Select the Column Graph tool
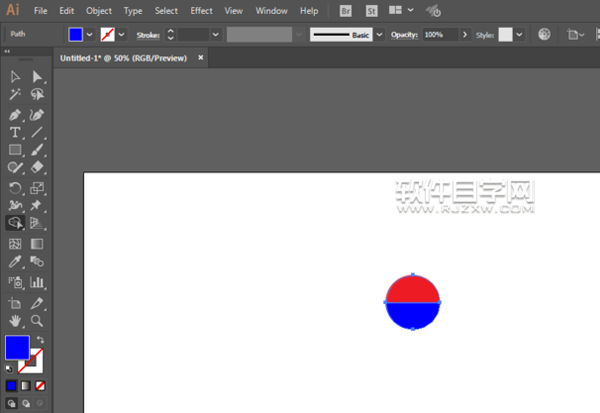 click(37, 282)
